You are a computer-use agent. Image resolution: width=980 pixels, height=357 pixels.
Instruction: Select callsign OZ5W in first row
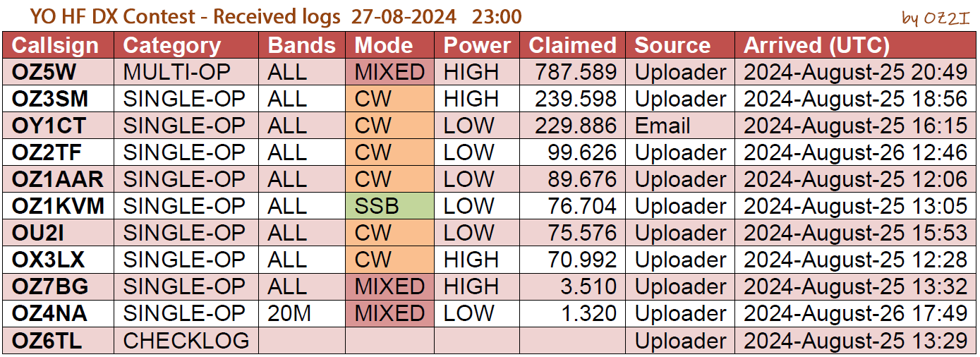[x=44, y=72]
